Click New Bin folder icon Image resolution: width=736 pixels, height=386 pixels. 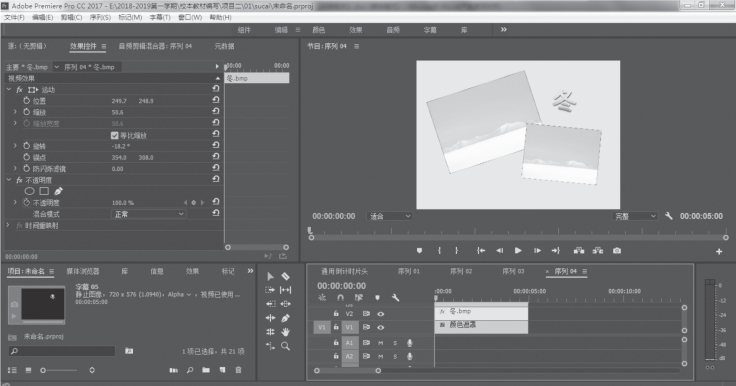[206, 370]
